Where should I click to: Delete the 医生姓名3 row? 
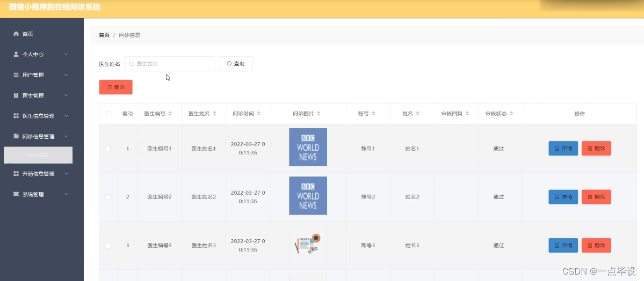(596, 245)
